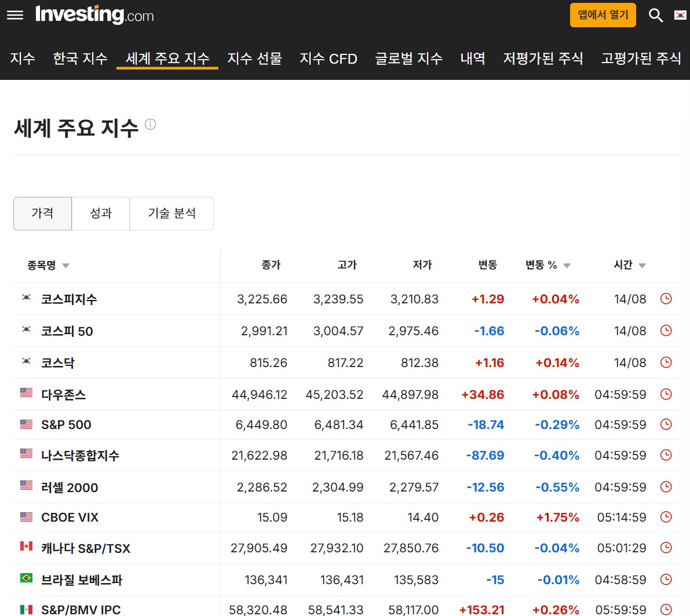
Task: Sort by 종목명 using its arrow
Action: [65, 266]
